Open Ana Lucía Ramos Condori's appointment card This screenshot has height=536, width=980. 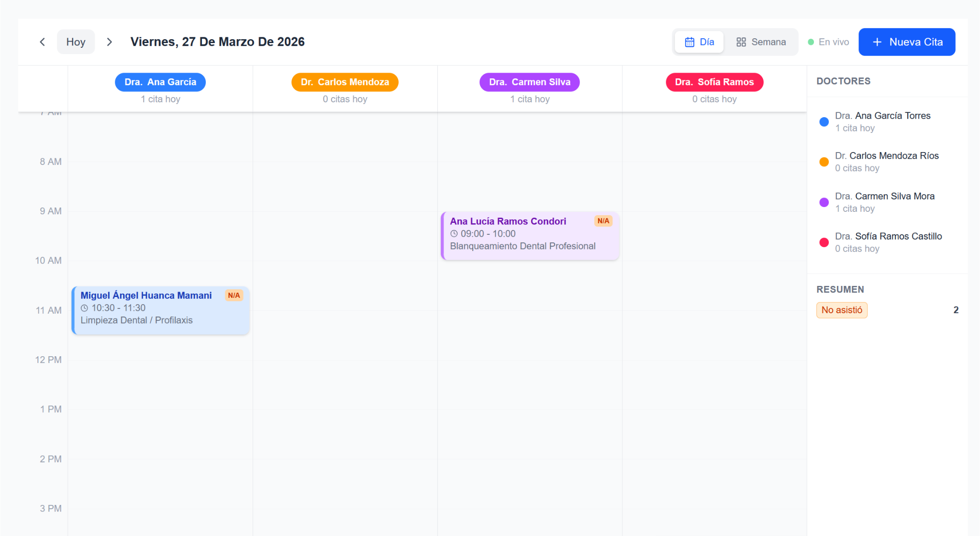click(x=529, y=235)
